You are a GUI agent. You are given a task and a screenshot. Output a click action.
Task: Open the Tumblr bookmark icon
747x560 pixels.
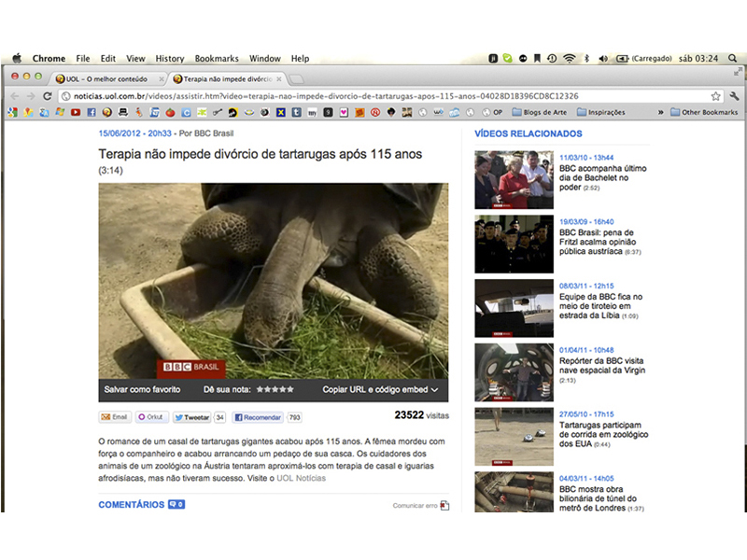(296, 112)
